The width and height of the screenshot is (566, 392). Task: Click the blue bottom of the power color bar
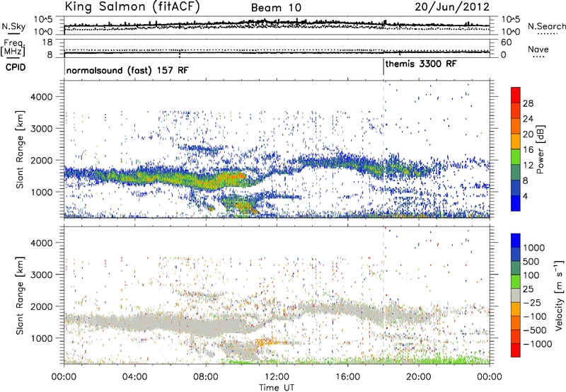coord(516,203)
